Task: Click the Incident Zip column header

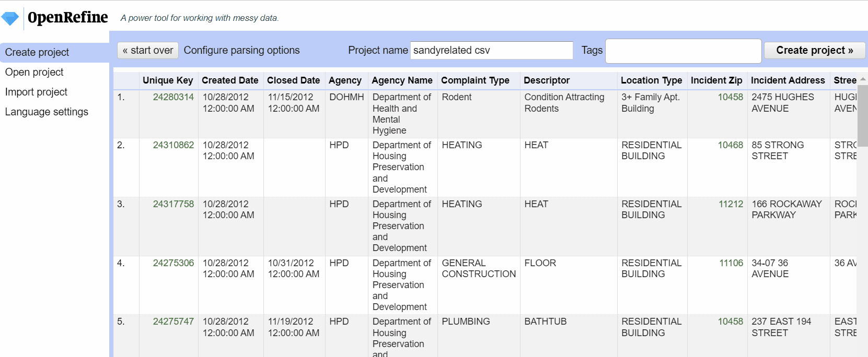Action: [x=716, y=80]
